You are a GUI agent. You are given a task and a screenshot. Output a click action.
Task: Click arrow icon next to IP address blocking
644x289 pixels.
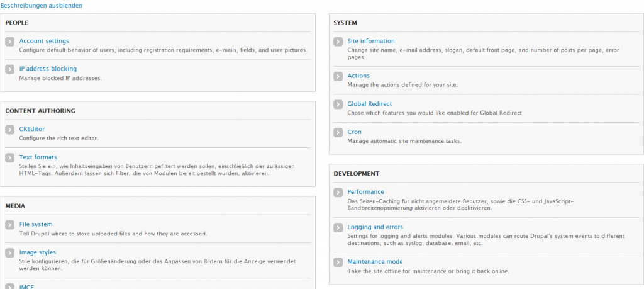[x=9, y=69]
